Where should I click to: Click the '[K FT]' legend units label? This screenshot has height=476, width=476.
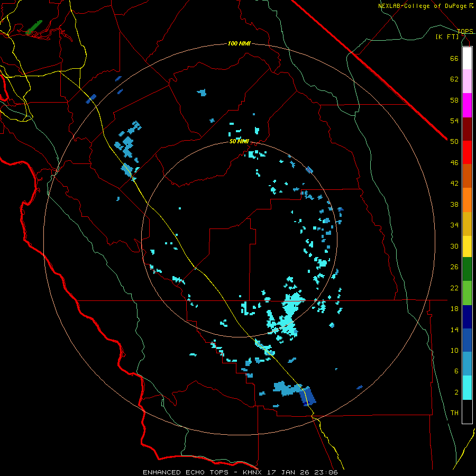tap(447, 36)
